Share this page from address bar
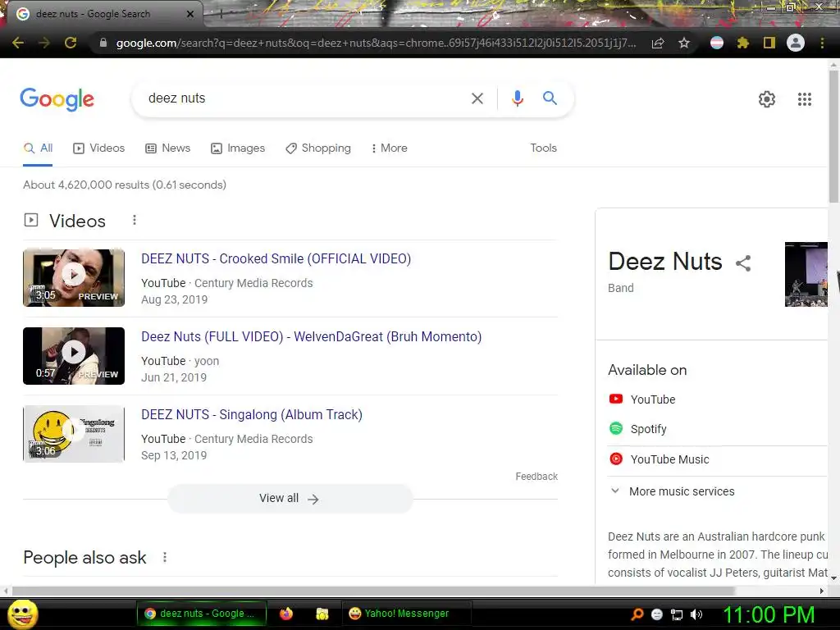 [x=658, y=43]
